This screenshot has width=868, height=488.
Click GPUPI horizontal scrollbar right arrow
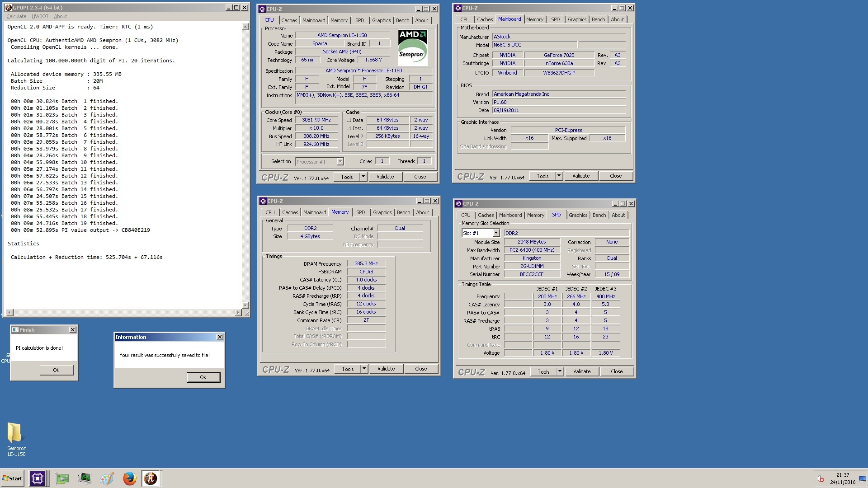(238, 313)
